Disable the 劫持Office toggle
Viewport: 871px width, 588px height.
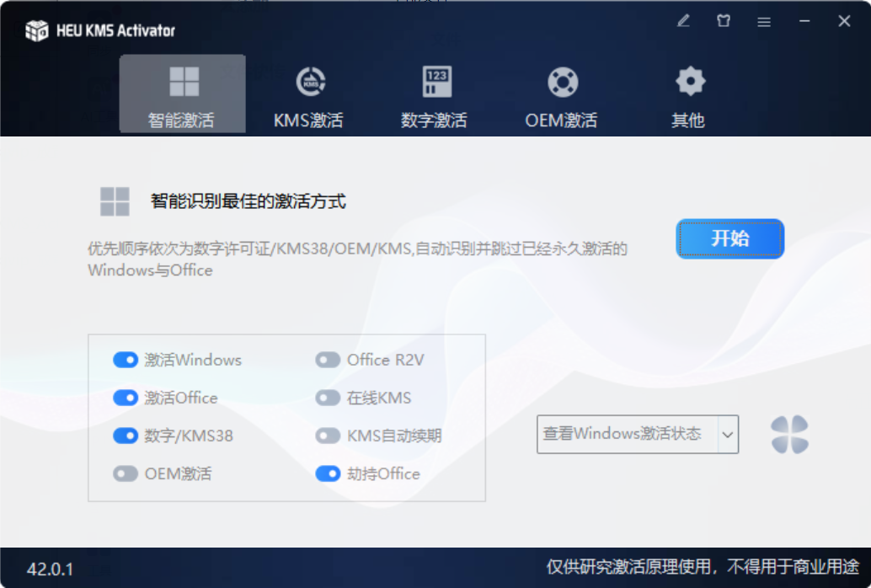328,473
